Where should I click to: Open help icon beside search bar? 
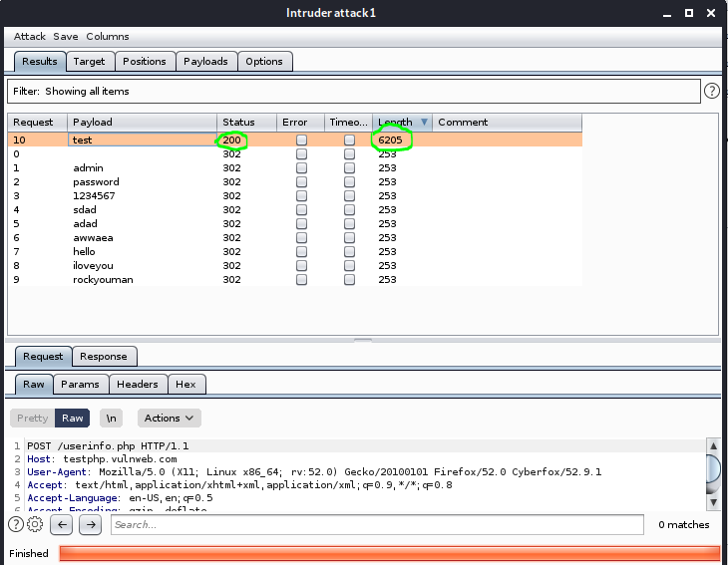tap(16, 524)
